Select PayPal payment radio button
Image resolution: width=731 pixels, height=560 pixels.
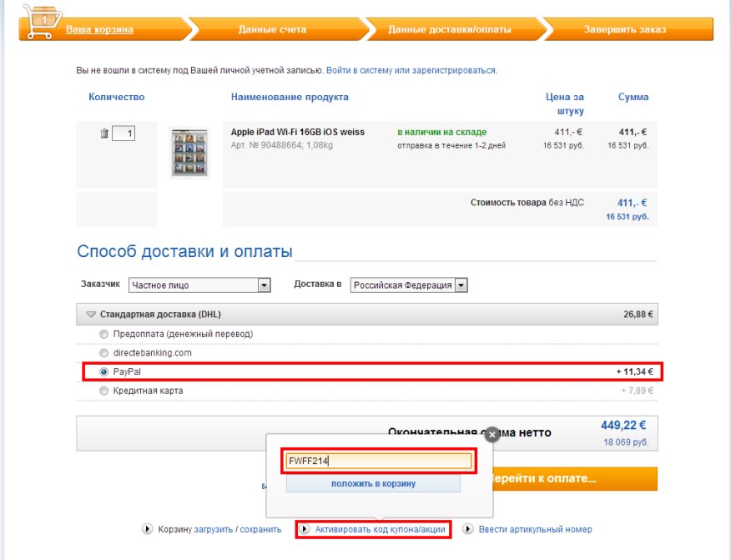(103, 371)
